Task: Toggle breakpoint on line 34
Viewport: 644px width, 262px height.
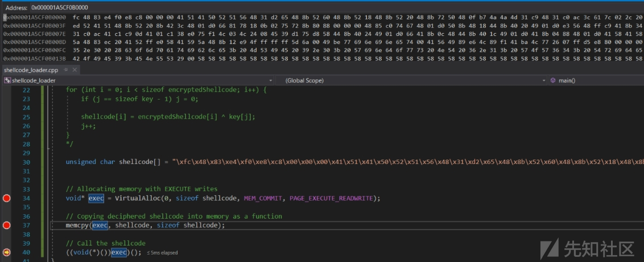Action: [x=6, y=199]
